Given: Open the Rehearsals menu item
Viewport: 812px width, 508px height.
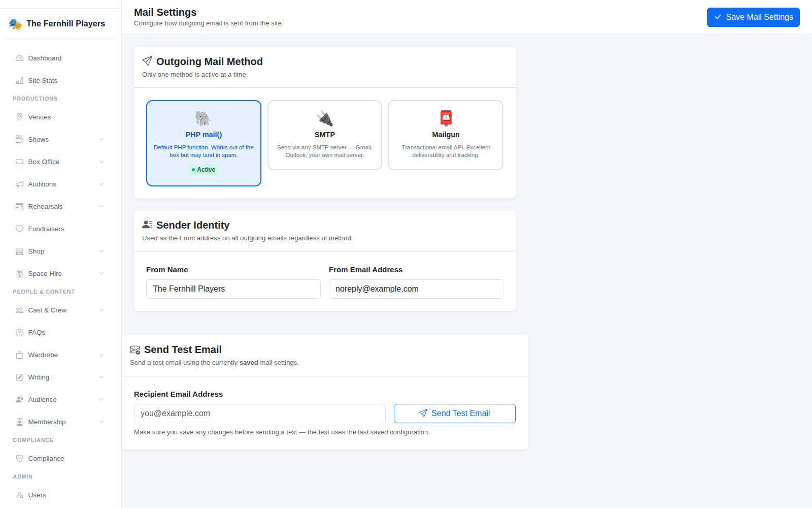Looking at the screenshot, I should (x=60, y=207).
